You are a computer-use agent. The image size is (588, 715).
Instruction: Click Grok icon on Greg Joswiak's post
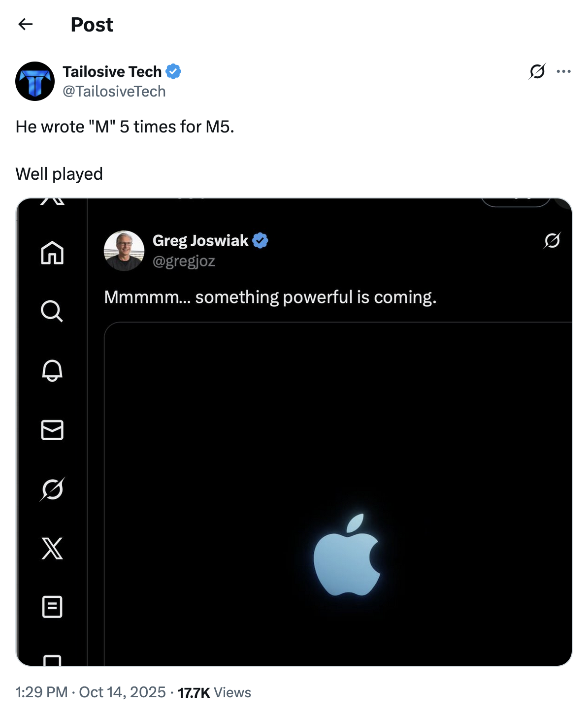[x=552, y=240]
